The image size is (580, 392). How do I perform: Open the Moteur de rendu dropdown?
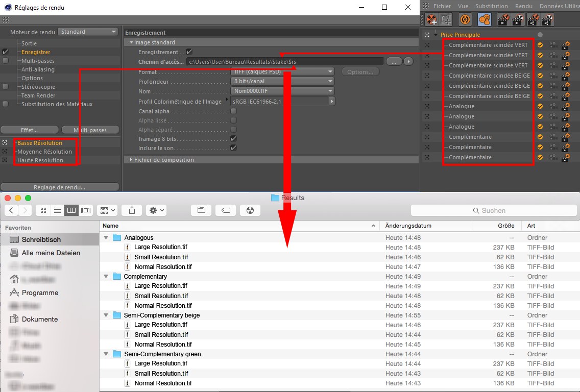click(88, 32)
